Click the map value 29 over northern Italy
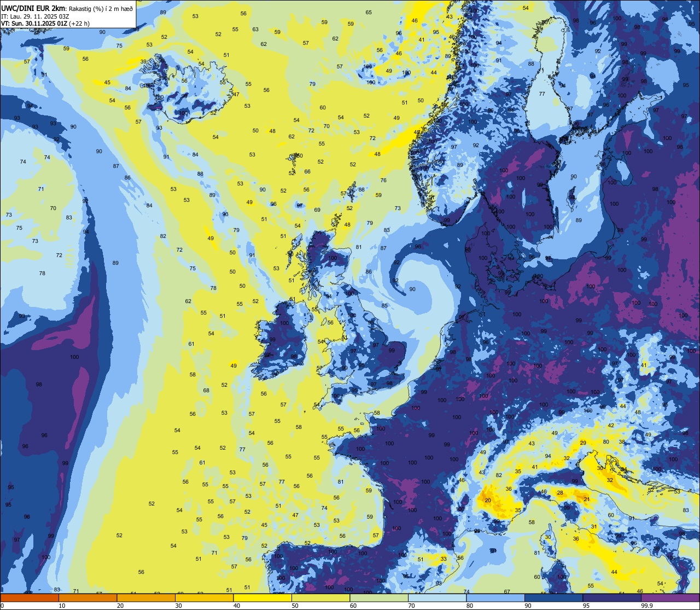The image size is (700, 610). click(583, 443)
